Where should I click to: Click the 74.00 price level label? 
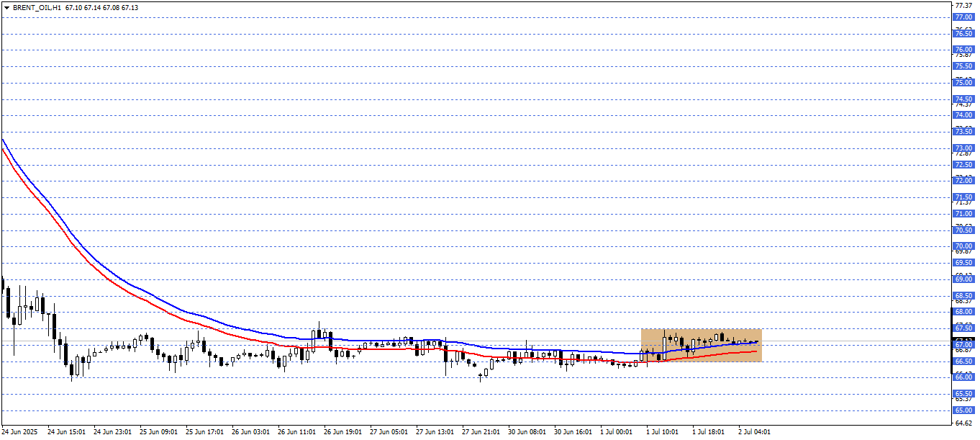(963, 115)
